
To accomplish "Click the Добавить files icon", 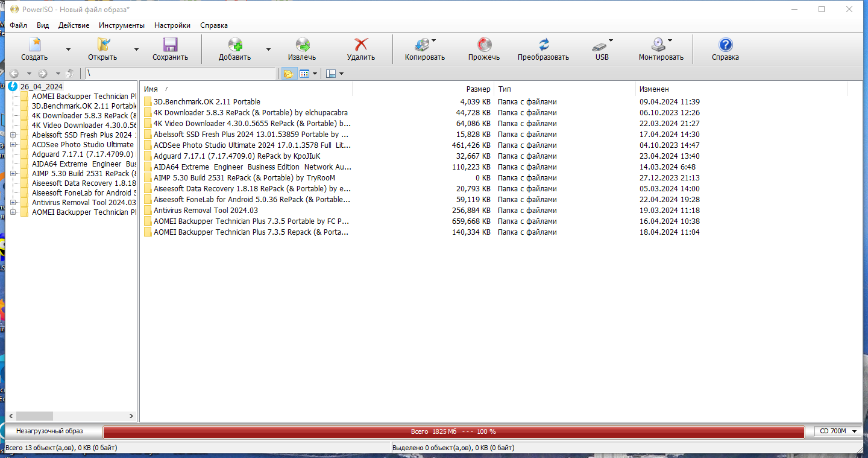I will point(235,45).
